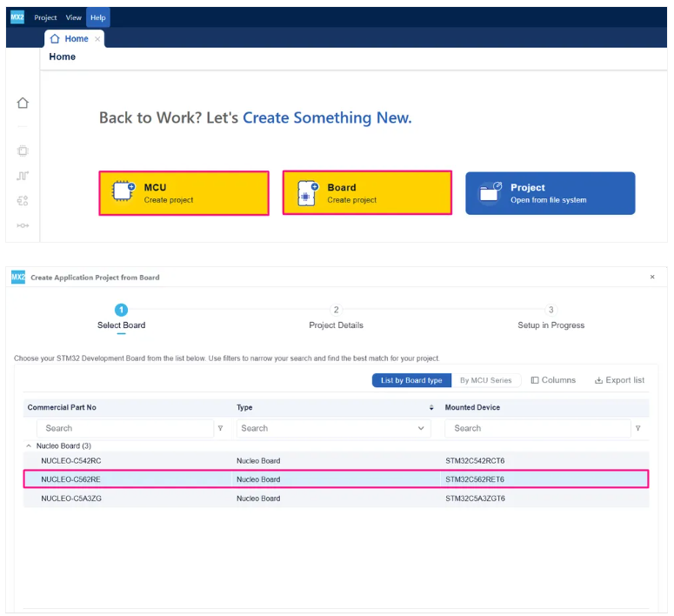This screenshot has height=616, width=674.
Task: Select the NUCLEO-C5A3ZG row
Action: pyautogui.click(x=337, y=499)
